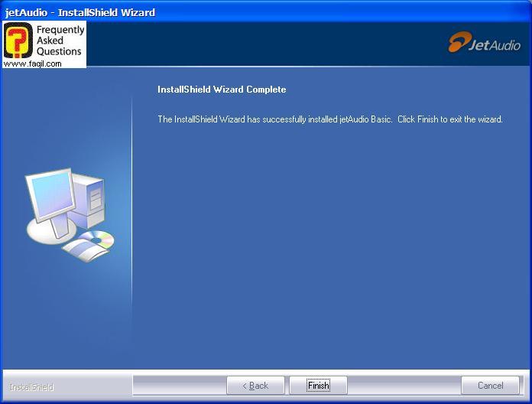Viewport: 532px width, 404px height.
Task: Click the successfully installed jetAudio Basic sentence
Action: [x=274, y=119]
